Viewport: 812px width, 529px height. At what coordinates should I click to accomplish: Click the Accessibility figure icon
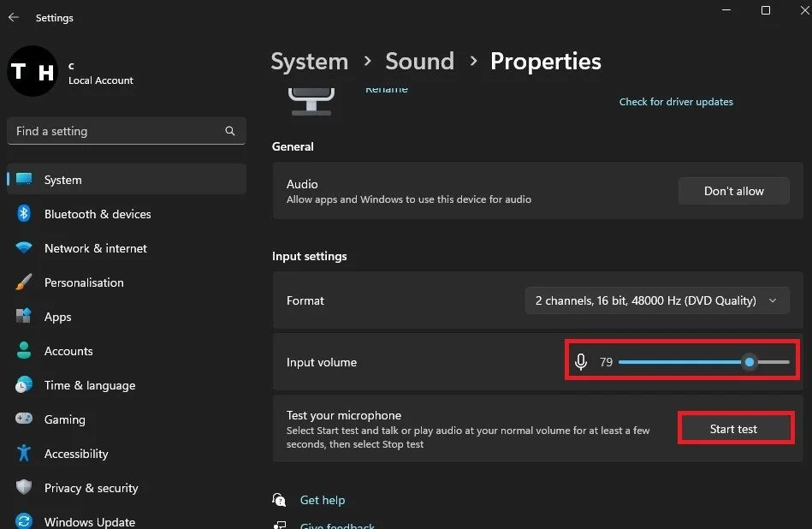click(24, 453)
